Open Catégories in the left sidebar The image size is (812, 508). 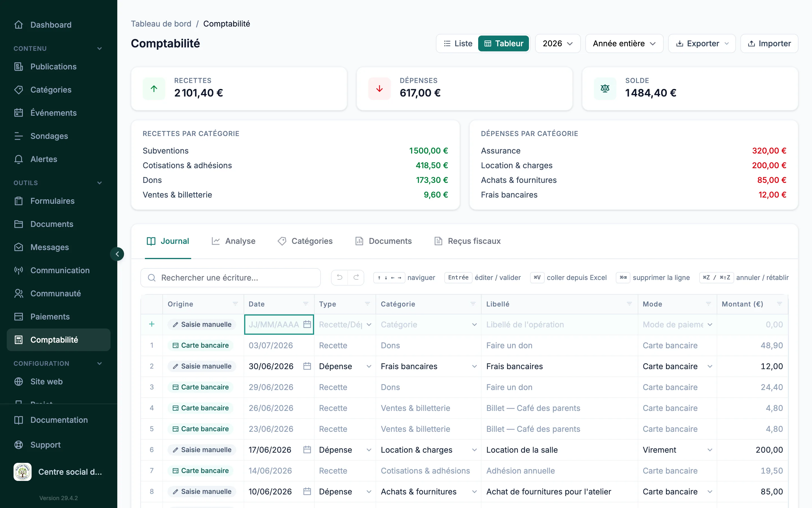(58, 90)
